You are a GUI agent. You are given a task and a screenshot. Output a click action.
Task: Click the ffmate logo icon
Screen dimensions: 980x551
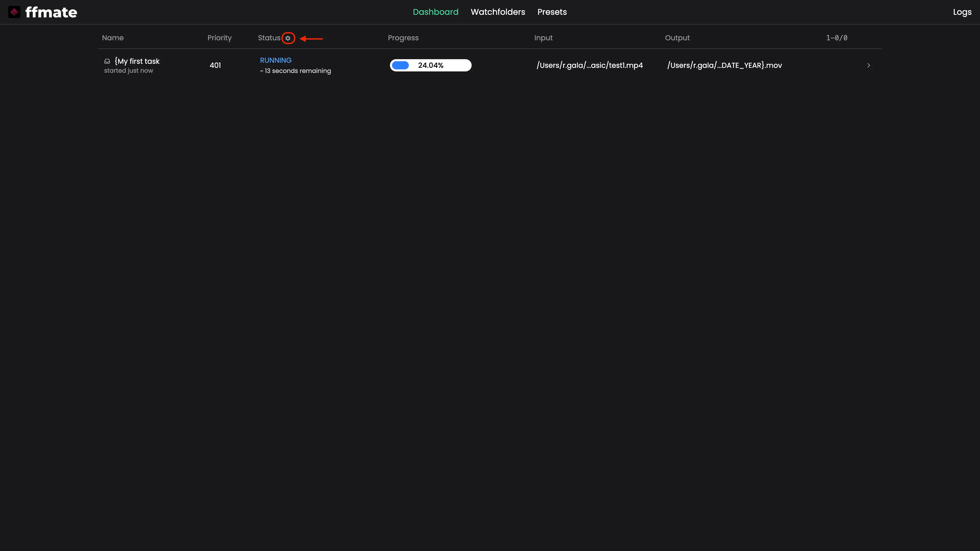pyautogui.click(x=15, y=12)
